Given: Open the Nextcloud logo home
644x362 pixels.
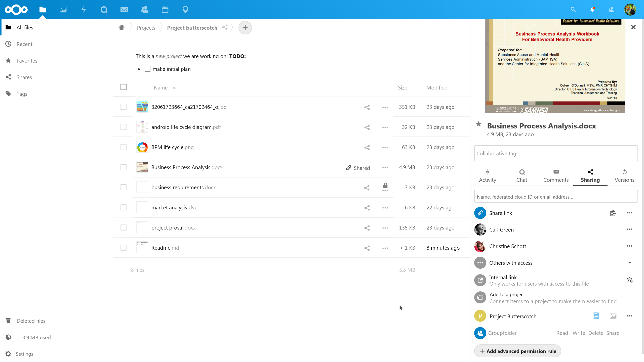Looking at the screenshot, I should (x=16, y=10).
